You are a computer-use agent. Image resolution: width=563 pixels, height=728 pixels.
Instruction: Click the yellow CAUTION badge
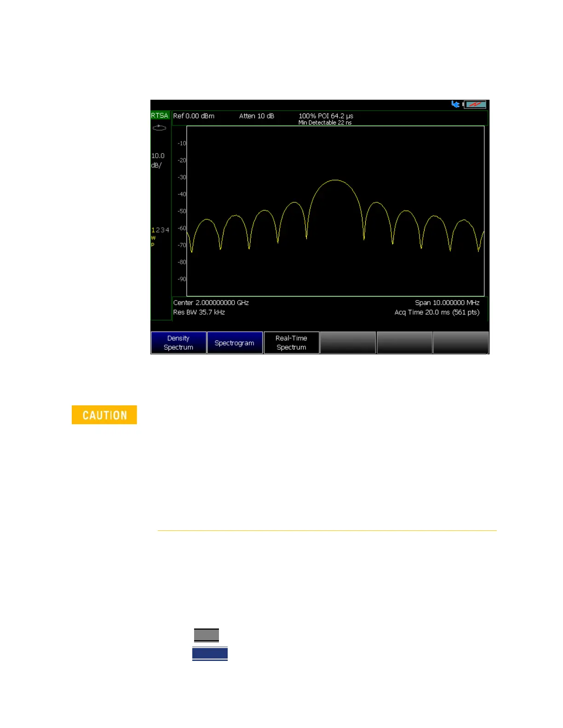[104, 415]
